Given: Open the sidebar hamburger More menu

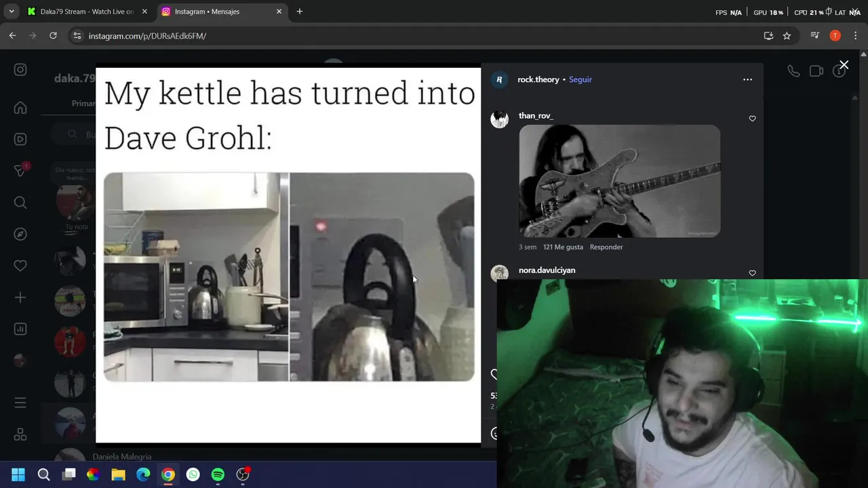Looking at the screenshot, I should pyautogui.click(x=20, y=403).
